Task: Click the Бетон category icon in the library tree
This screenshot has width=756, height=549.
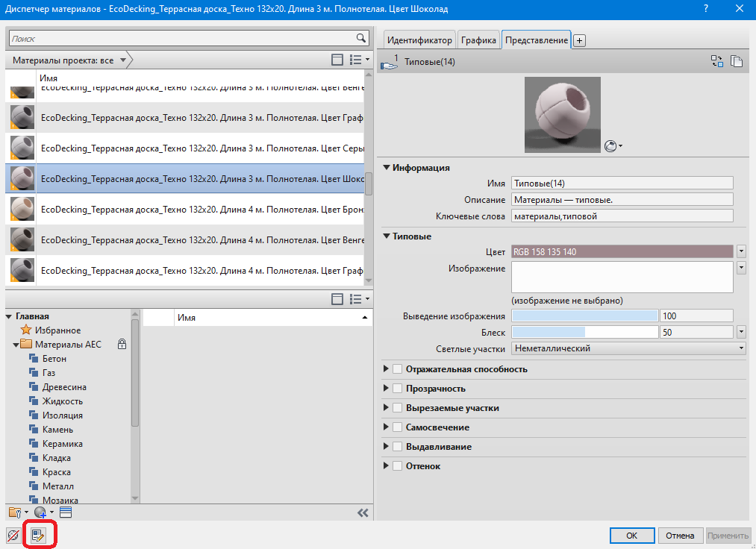Action: point(34,358)
